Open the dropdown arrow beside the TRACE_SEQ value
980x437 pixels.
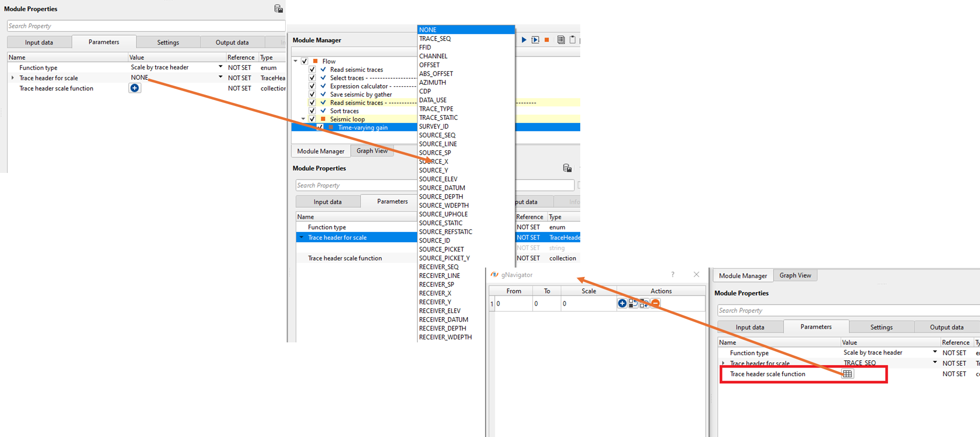[935, 363]
